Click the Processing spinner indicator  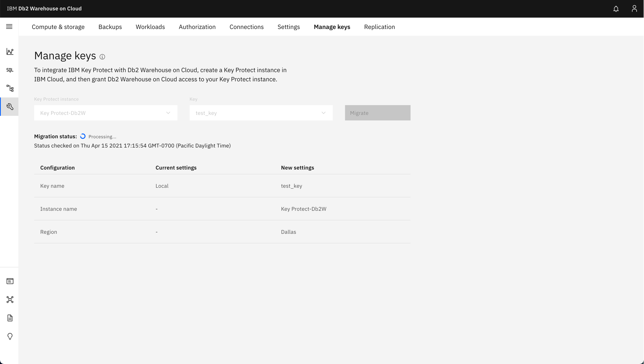pyautogui.click(x=83, y=136)
